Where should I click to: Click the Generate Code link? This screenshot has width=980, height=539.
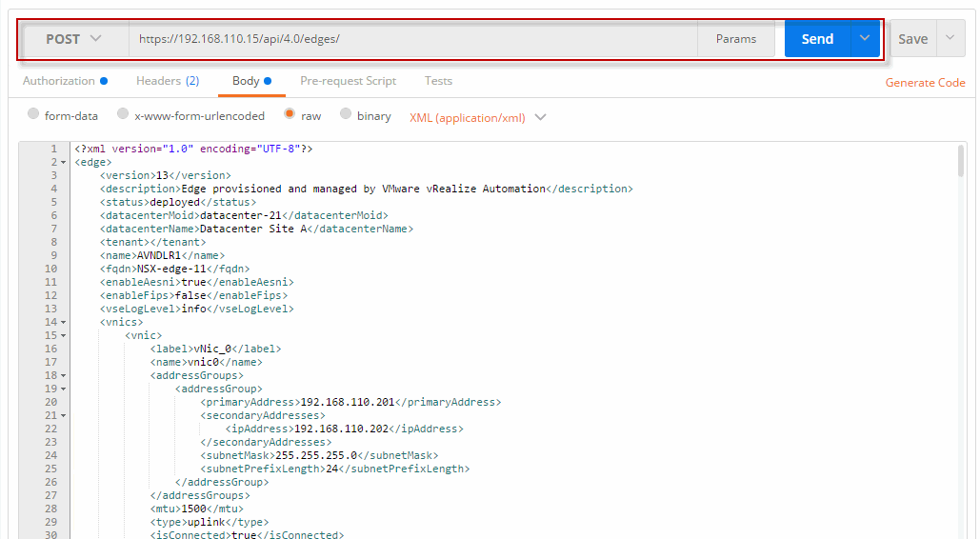[925, 83]
